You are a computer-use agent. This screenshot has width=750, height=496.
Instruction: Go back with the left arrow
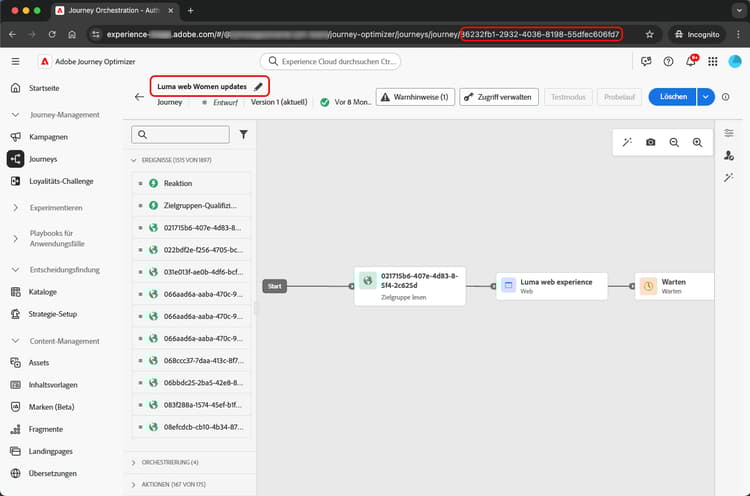pyautogui.click(x=139, y=97)
